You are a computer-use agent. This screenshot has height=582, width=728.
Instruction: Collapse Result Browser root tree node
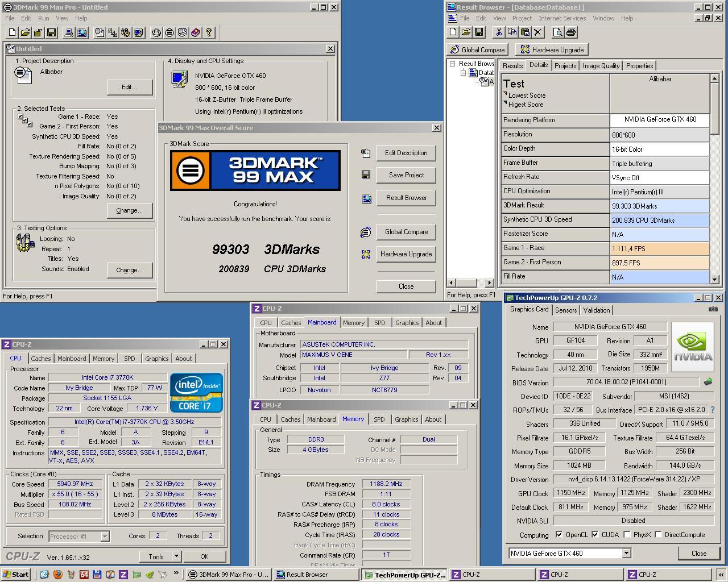(x=453, y=64)
